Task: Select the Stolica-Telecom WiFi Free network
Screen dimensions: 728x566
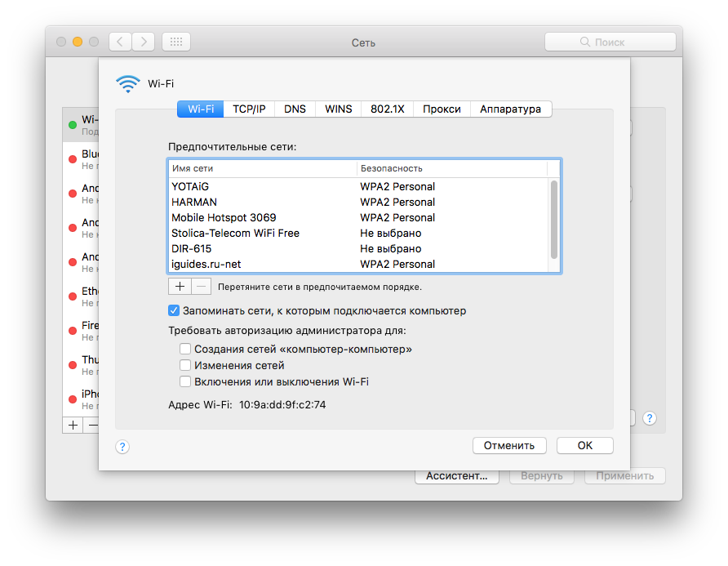Action: [x=358, y=234]
